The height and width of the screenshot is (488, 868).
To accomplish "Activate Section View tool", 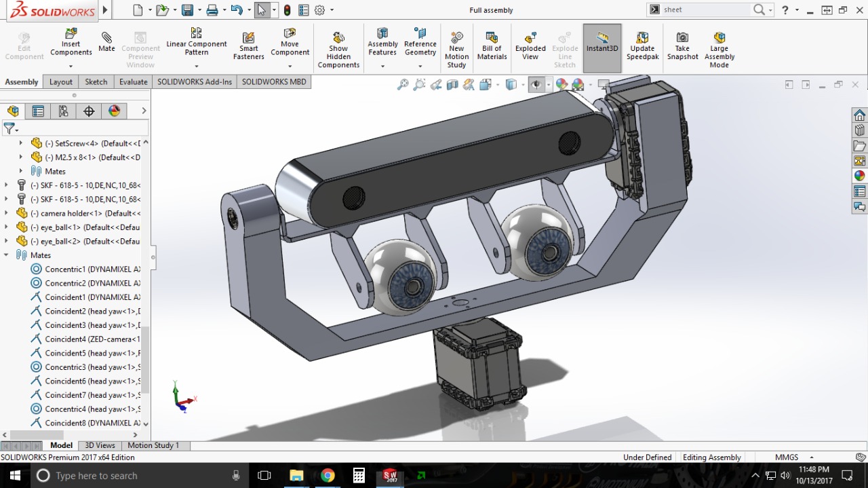I will pyautogui.click(x=452, y=85).
